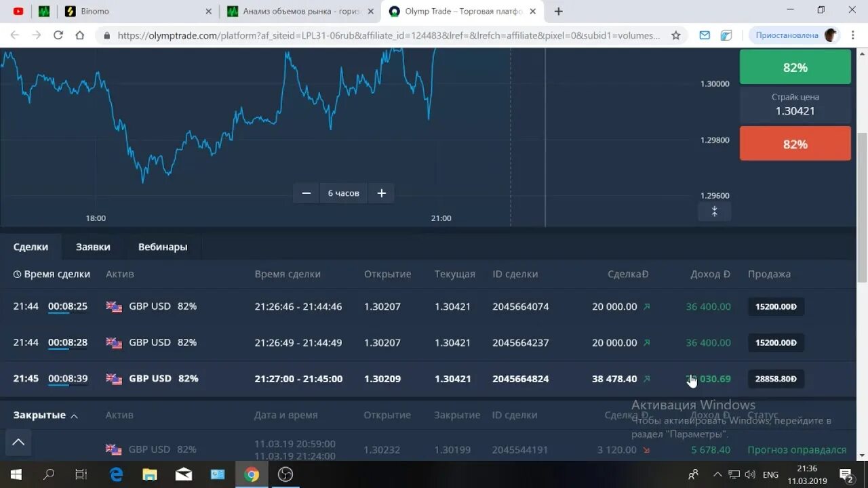Open the notification center icon
The image size is (868, 488).
pyautogui.click(x=846, y=474)
